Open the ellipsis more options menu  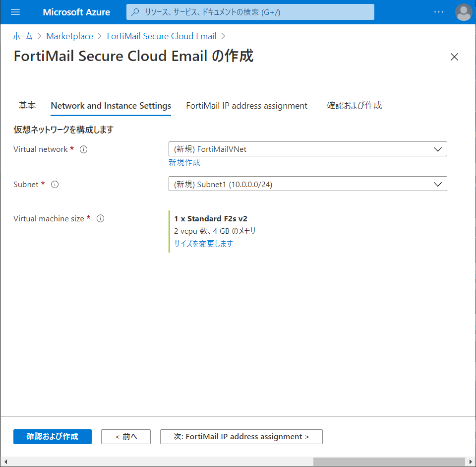pos(439,12)
